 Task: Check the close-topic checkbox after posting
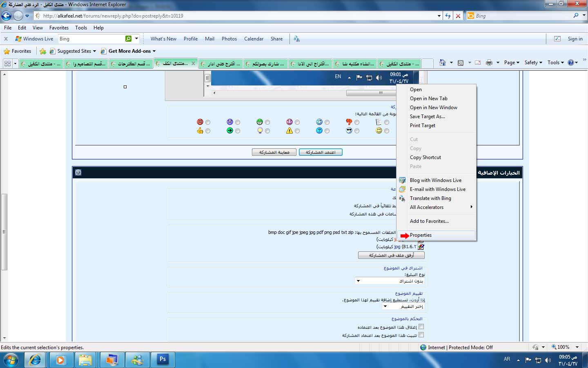pos(421,327)
